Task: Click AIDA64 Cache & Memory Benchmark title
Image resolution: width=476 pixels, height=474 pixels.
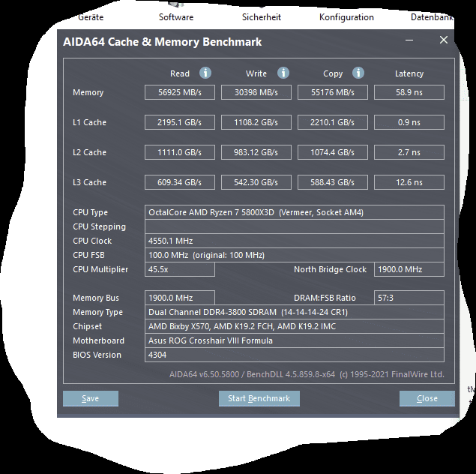Action: pyautogui.click(x=163, y=41)
